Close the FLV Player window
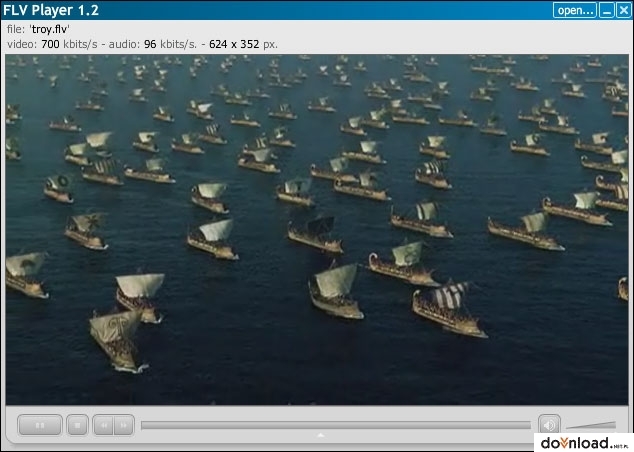The width and height of the screenshot is (634, 452). point(623,10)
